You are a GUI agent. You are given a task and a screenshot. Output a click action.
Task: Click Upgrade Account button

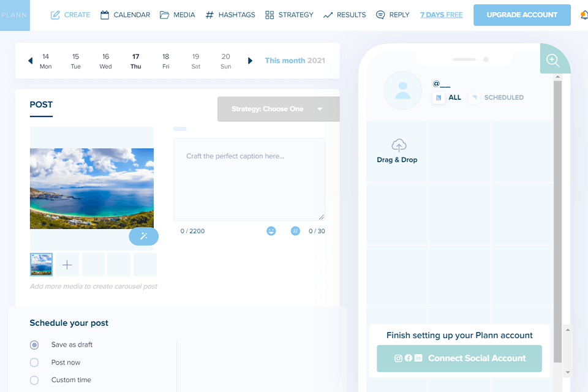click(522, 15)
